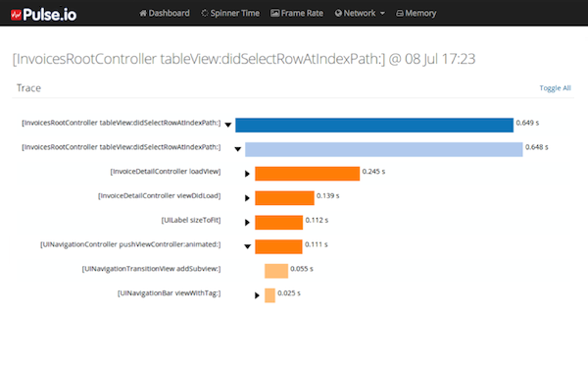Click the 0.055 s duration value

click(x=302, y=269)
